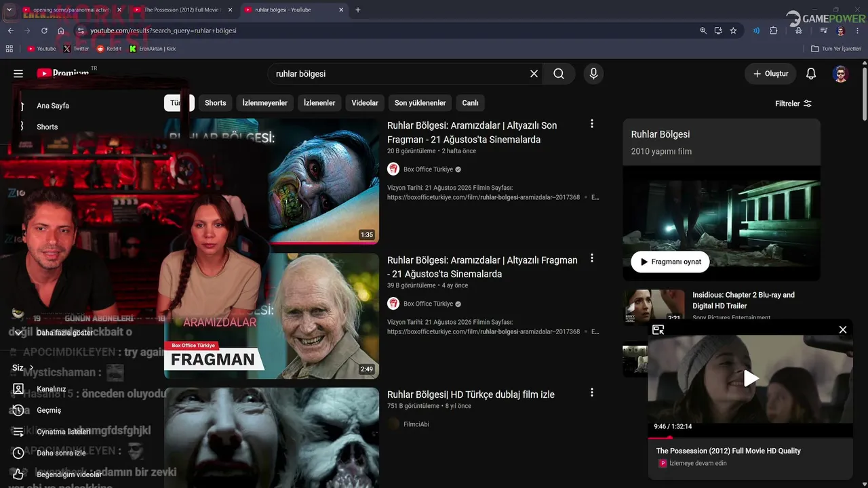Clear the search box with the X
Image resolution: width=868 pixels, height=488 pixels.
(x=534, y=74)
